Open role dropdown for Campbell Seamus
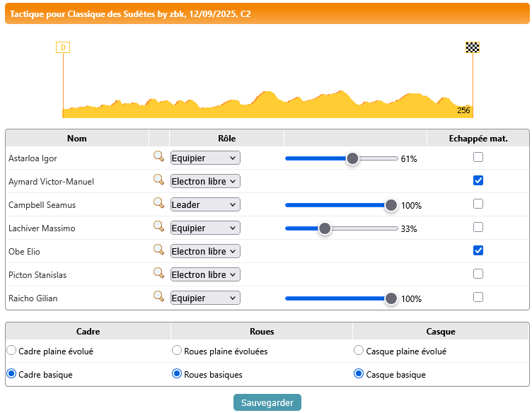Image resolution: width=532 pixels, height=413 pixels. [205, 204]
